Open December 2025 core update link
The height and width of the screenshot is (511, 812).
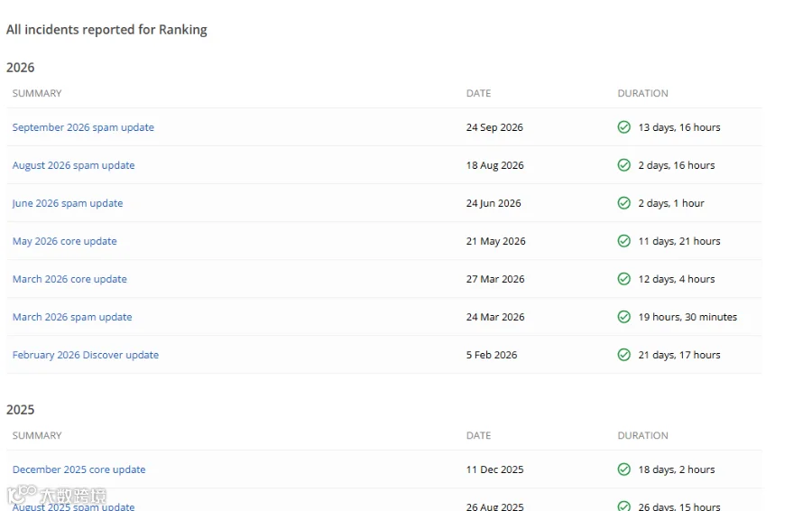(78, 469)
